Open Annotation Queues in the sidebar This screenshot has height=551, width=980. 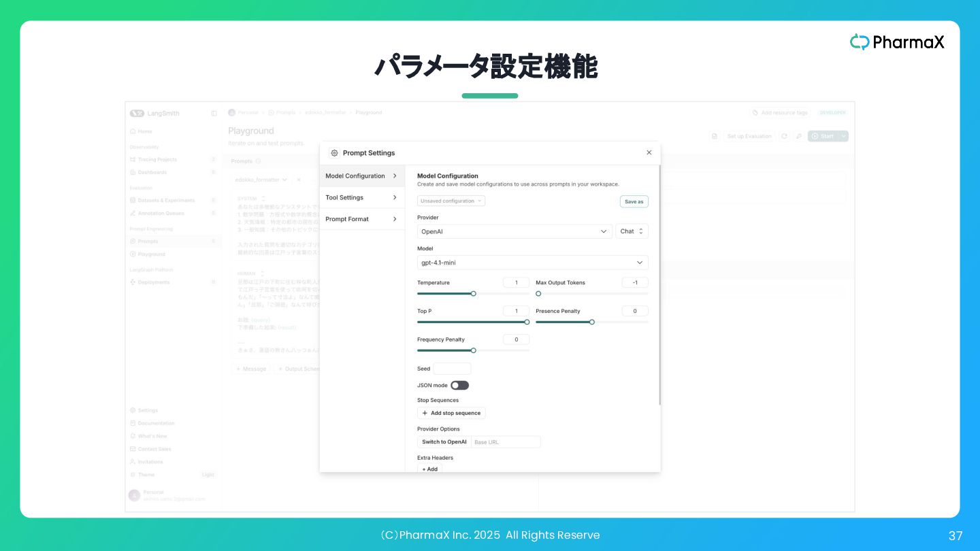point(173,213)
